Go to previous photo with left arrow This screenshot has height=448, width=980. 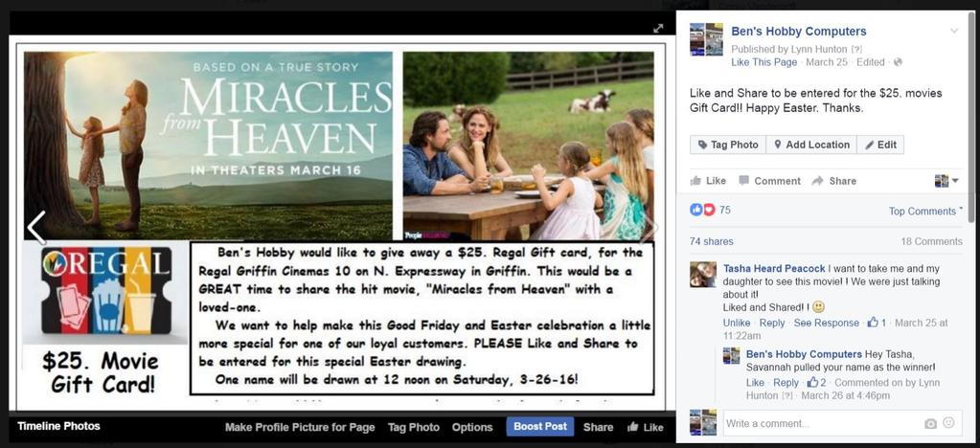point(36,228)
